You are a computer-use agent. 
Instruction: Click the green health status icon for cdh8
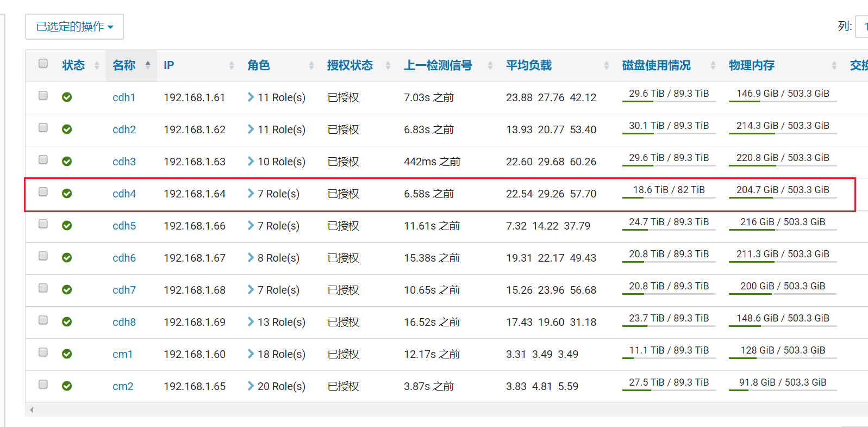[x=67, y=322]
